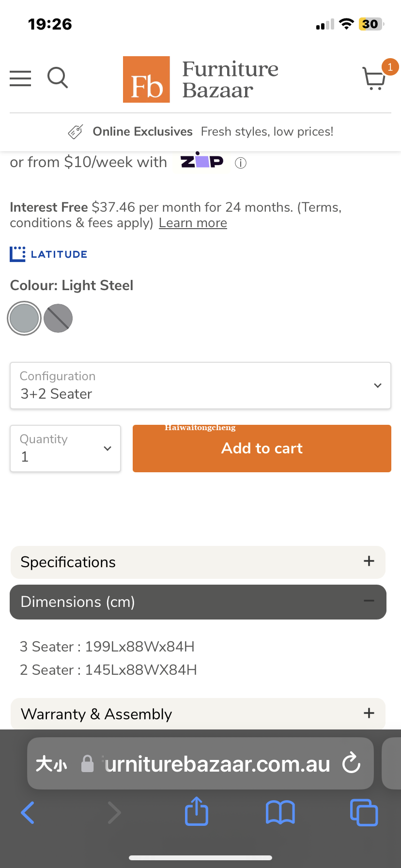Open Safari tabs overview icon
Viewport: 401px width, 868px height.
[x=364, y=812]
